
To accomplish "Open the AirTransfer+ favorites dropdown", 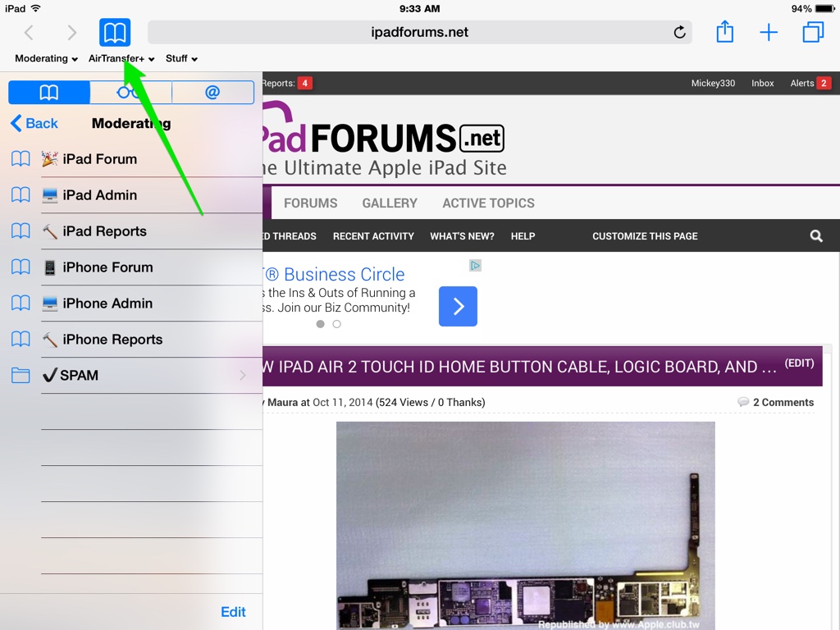I will click(x=121, y=58).
